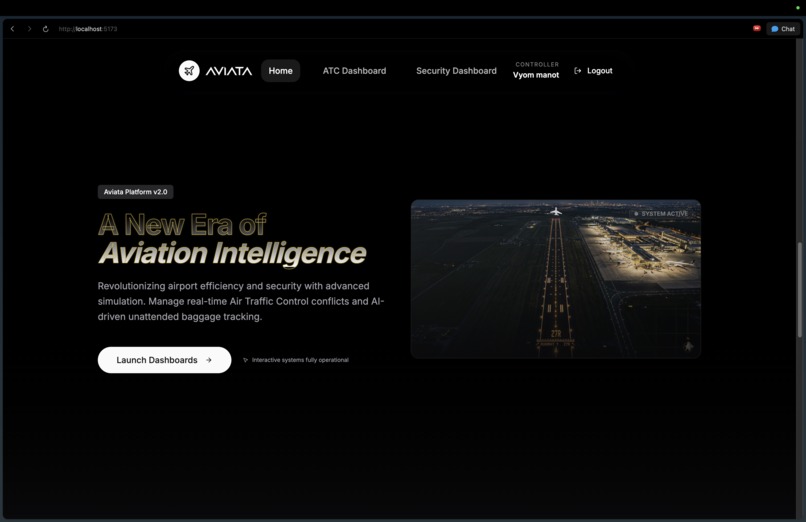
Task: Click the CONTROLLER role label
Action: tap(537, 64)
